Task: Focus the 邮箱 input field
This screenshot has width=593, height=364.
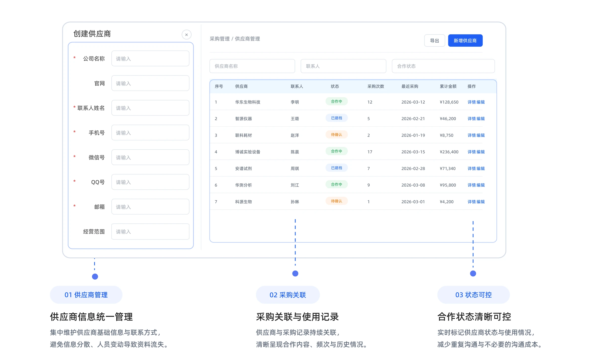Action: 150,207
